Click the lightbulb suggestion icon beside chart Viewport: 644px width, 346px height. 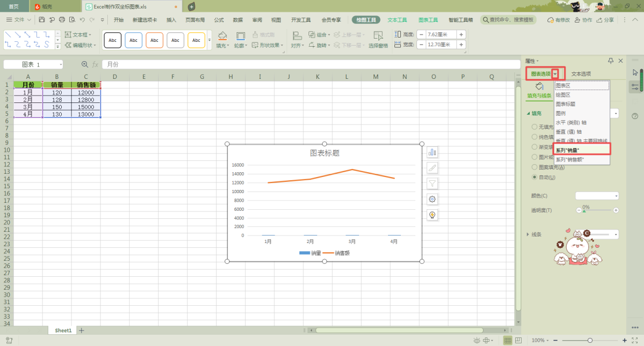(432, 215)
